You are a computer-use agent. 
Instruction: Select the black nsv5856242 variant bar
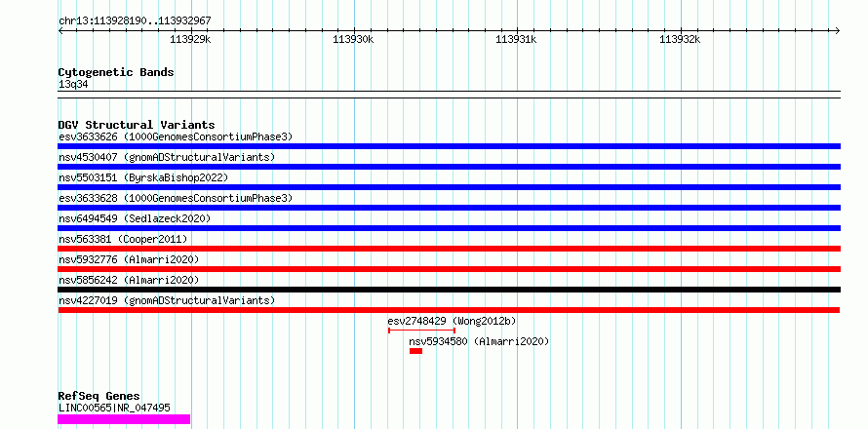pyautogui.click(x=449, y=290)
